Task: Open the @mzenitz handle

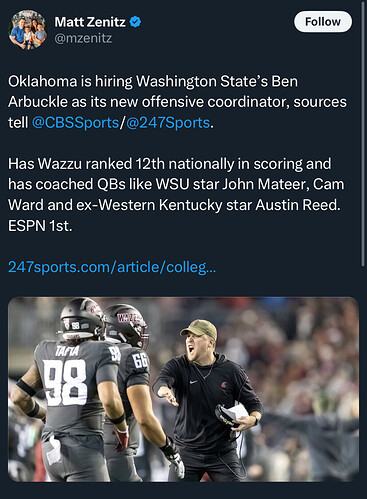Action: coord(83,38)
